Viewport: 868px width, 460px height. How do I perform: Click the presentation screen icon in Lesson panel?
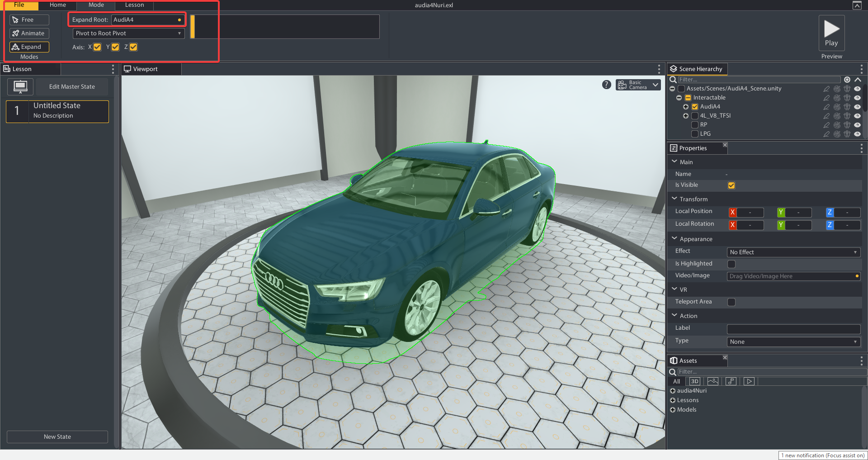[20, 86]
